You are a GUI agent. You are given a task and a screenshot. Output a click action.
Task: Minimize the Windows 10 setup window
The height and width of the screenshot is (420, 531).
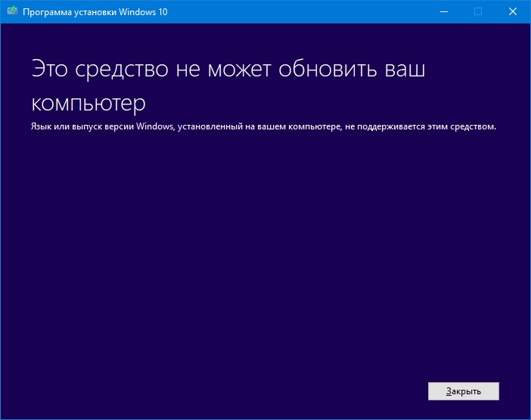click(x=444, y=11)
